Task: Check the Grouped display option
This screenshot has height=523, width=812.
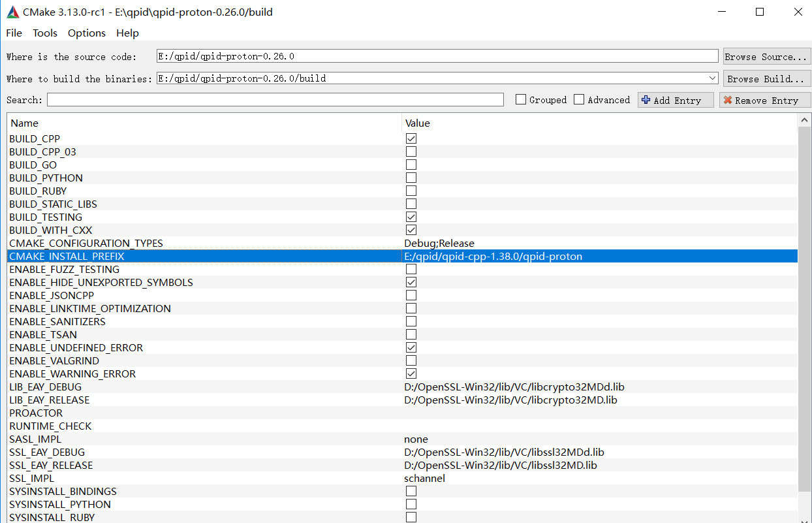Action: (x=520, y=99)
